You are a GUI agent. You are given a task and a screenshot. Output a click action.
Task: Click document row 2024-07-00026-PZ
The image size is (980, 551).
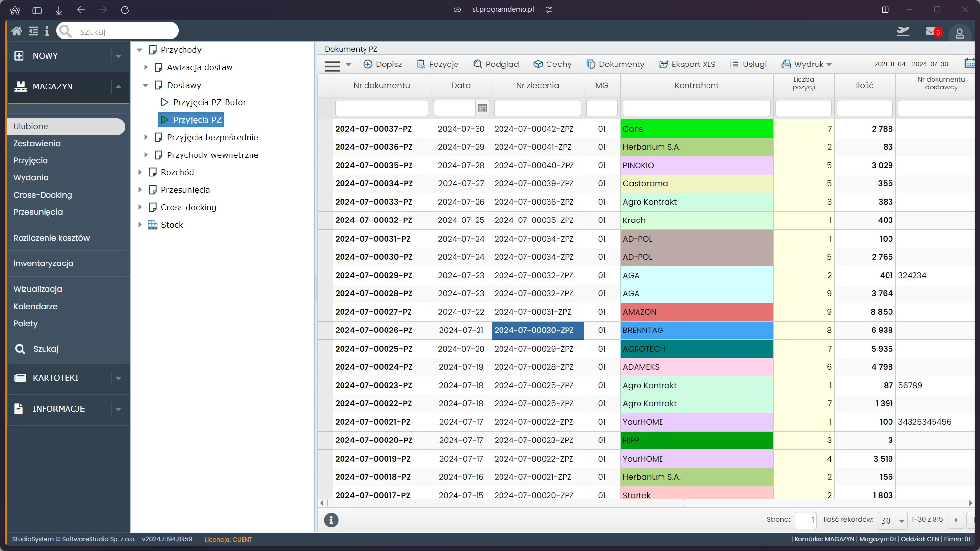374,330
